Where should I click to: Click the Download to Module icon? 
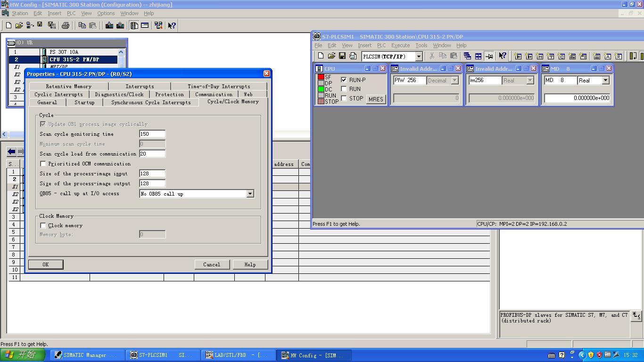click(109, 25)
